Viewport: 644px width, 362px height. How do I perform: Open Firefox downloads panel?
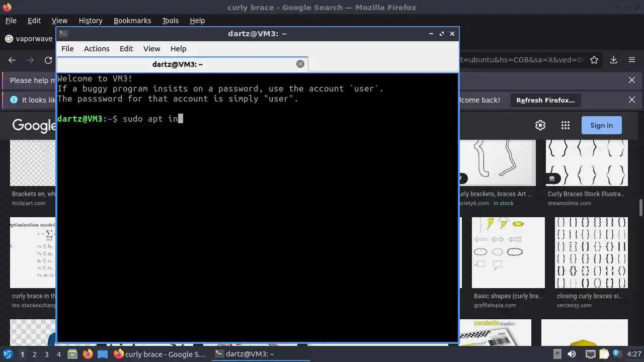(x=614, y=60)
